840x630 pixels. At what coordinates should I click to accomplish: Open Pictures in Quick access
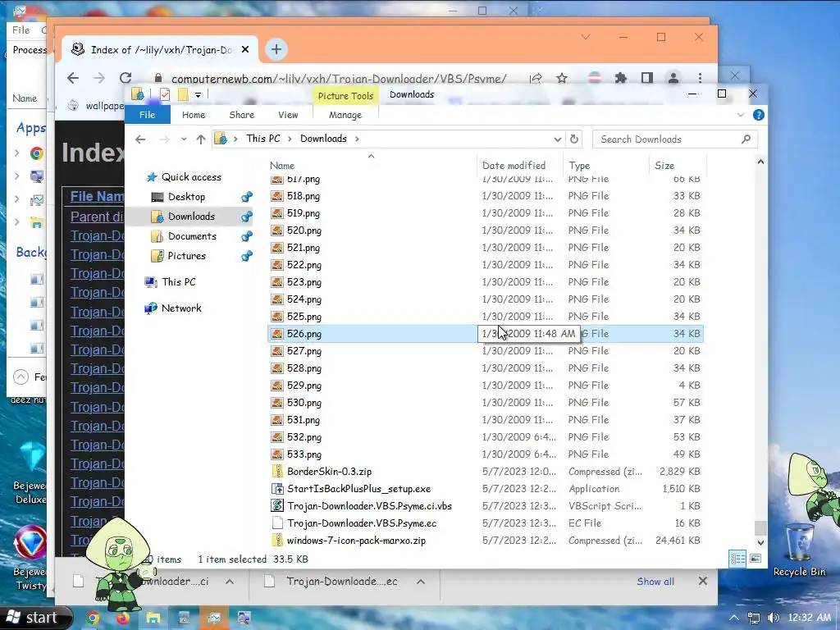pos(186,256)
